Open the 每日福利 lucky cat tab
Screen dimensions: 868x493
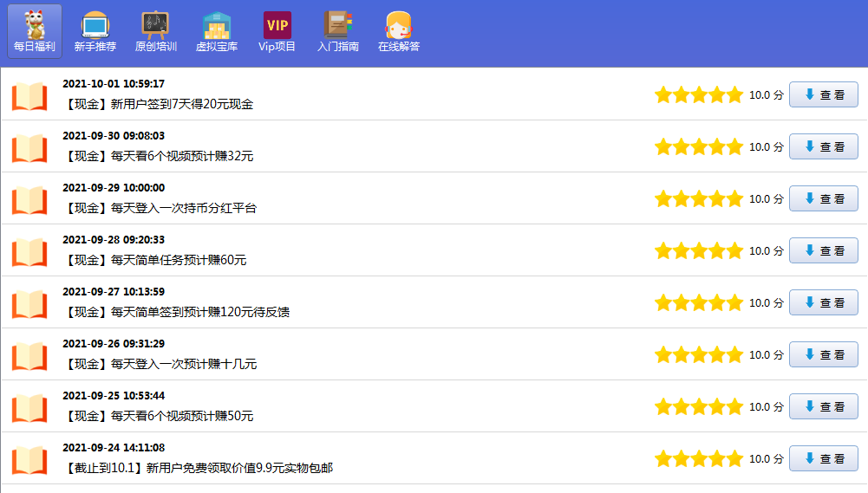pyautogui.click(x=35, y=31)
